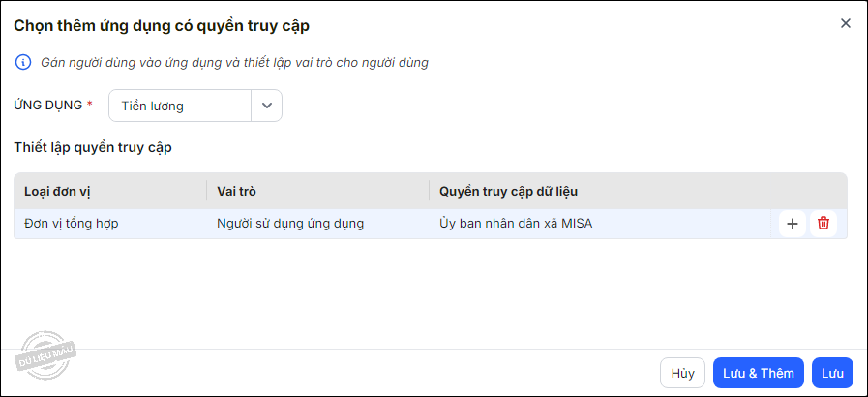Viewport: 868px width, 397px height.
Task: Select 'Ủy ban nhân dân xã MISA' cell
Action: tap(516, 224)
